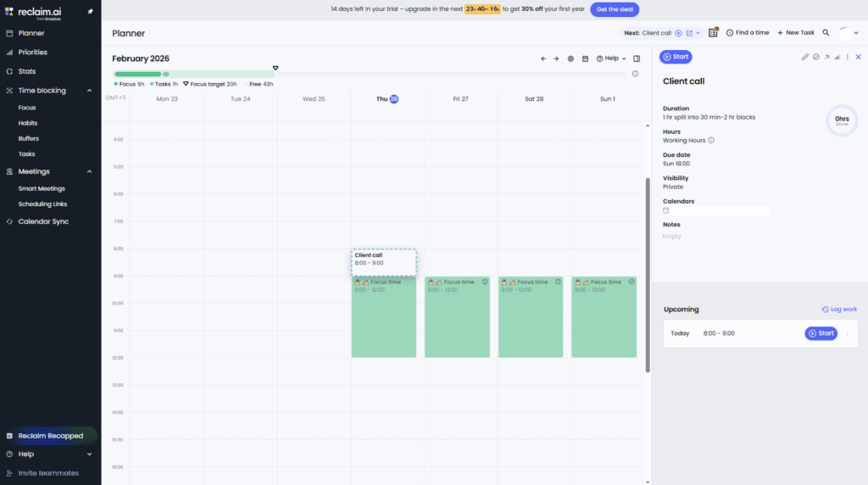Click the Working Hours info icon

click(711, 141)
